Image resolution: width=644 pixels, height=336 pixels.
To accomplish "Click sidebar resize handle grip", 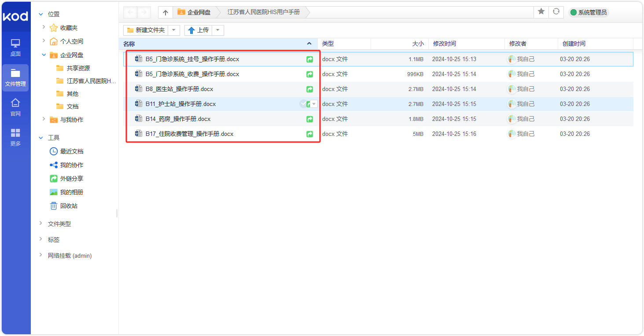I will coord(117,213).
